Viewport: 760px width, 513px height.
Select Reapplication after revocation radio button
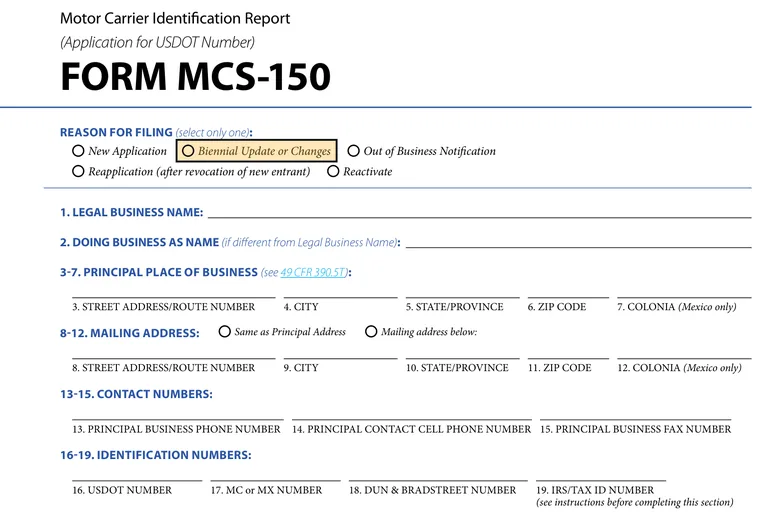(x=78, y=171)
